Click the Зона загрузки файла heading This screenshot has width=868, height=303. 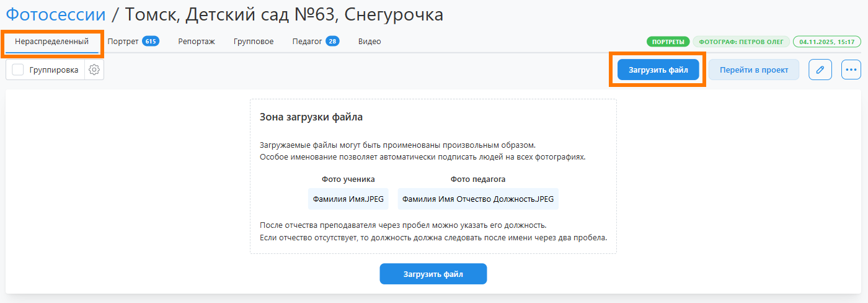point(311,117)
